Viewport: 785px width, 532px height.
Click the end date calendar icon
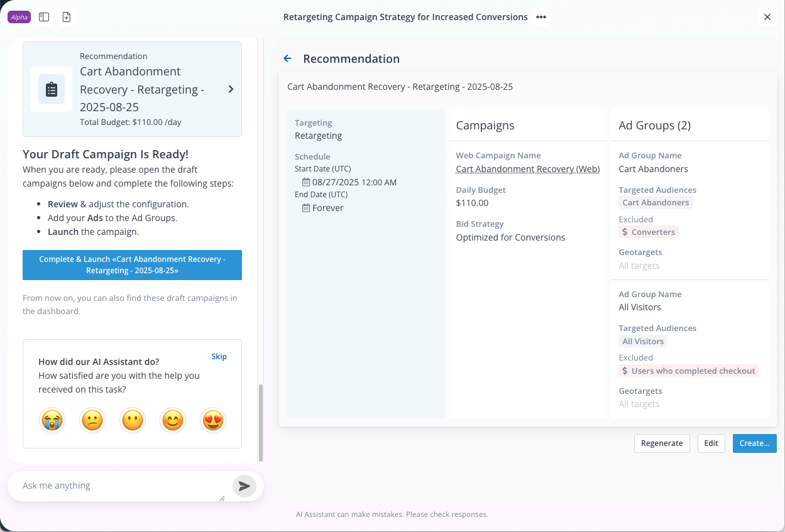[306, 208]
